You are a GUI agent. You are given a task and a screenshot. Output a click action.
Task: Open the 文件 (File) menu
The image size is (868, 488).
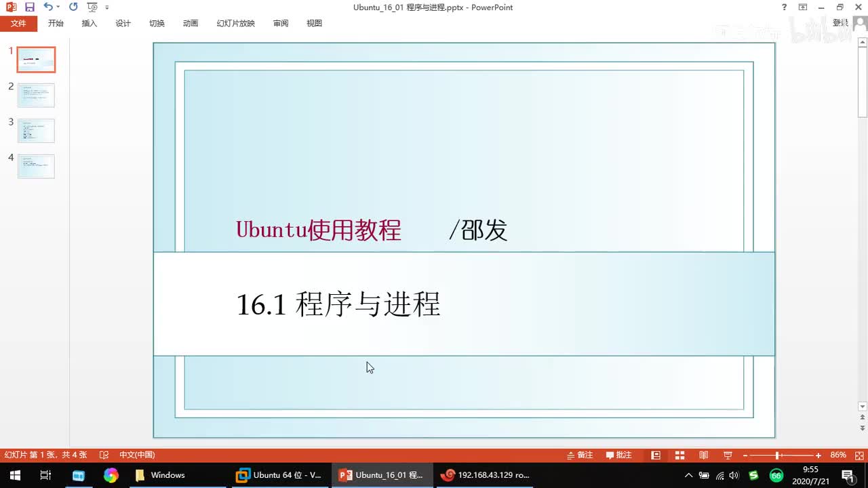[x=18, y=23]
